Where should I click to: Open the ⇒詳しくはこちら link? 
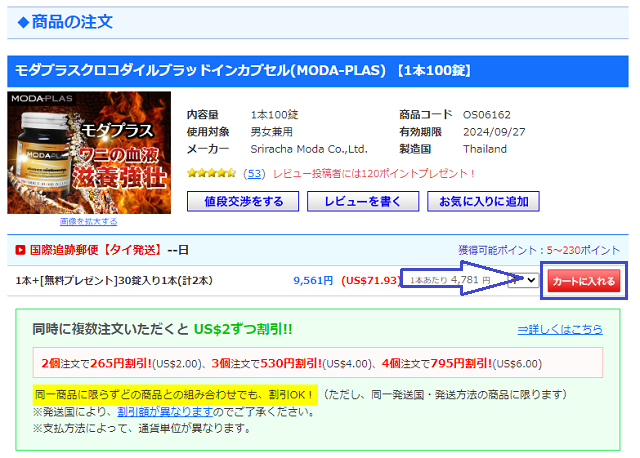point(560,329)
